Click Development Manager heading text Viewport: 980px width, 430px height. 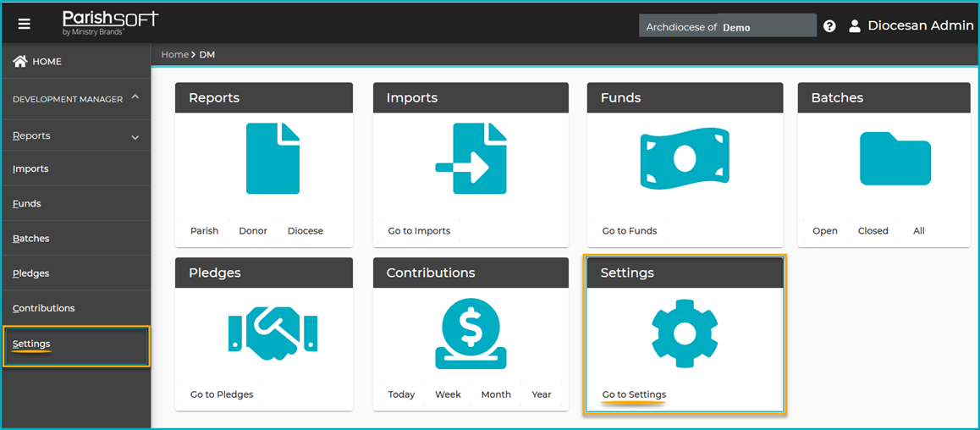(x=68, y=99)
